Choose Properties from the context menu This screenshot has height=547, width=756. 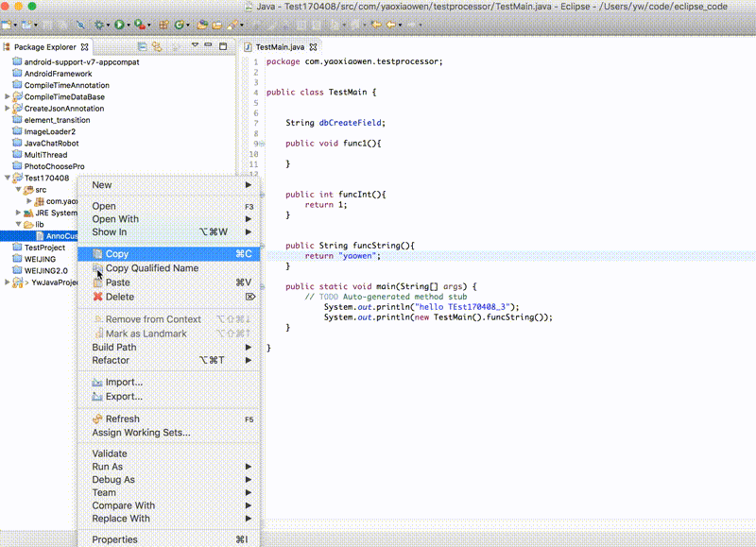pyautogui.click(x=169, y=539)
